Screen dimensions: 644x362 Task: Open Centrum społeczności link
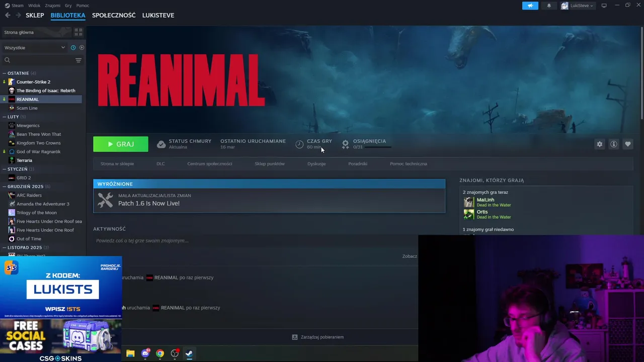click(210, 163)
